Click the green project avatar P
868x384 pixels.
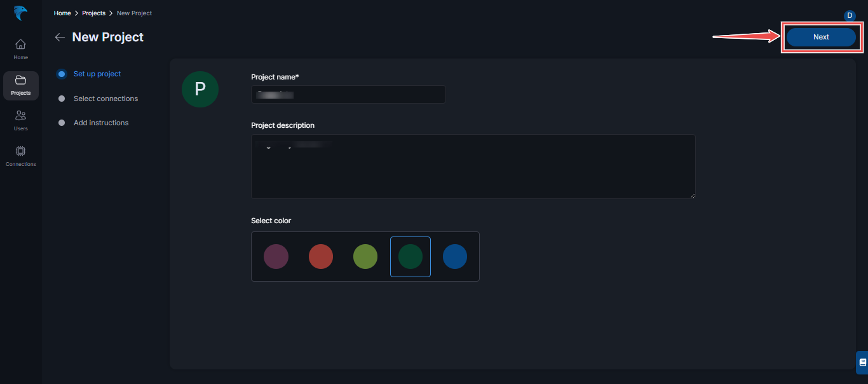coord(200,89)
